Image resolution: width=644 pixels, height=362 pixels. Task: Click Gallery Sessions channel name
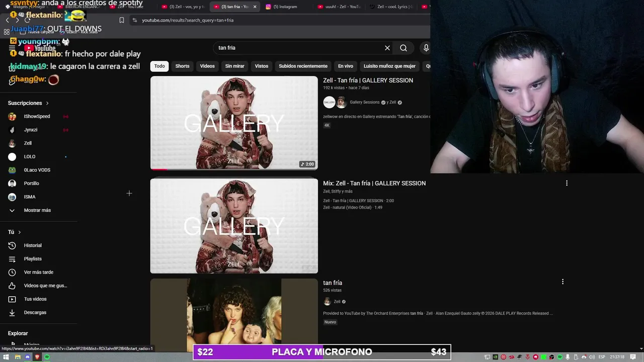click(x=365, y=103)
